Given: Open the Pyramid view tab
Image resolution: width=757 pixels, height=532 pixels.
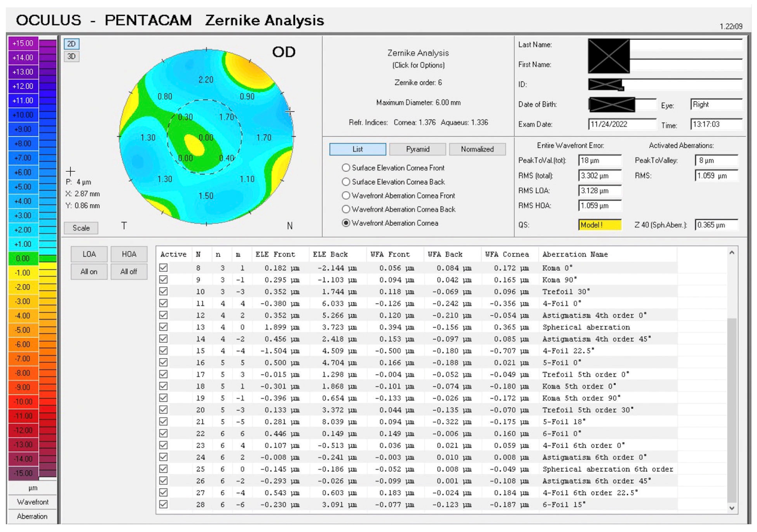Looking at the screenshot, I should pyautogui.click(x=417, y=149).
